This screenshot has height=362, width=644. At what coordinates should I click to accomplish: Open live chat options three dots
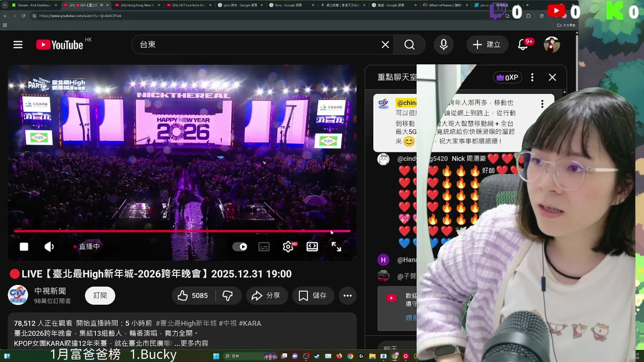tap(532, 77)
